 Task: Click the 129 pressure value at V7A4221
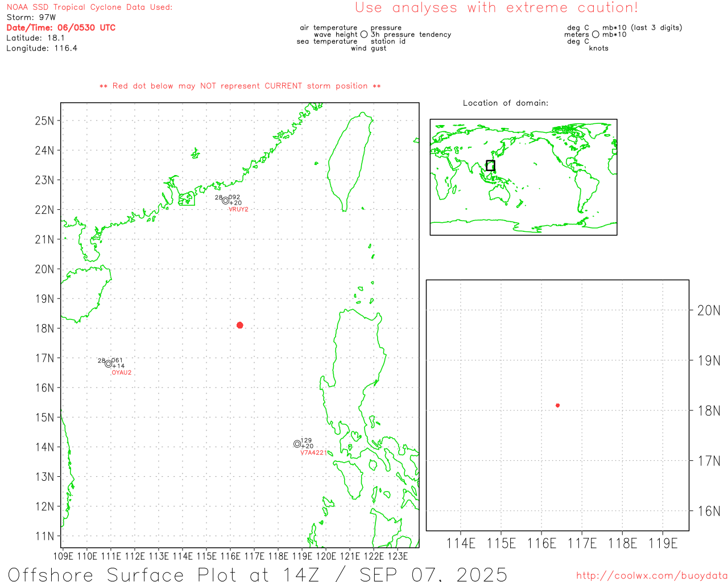pos(306,440)
